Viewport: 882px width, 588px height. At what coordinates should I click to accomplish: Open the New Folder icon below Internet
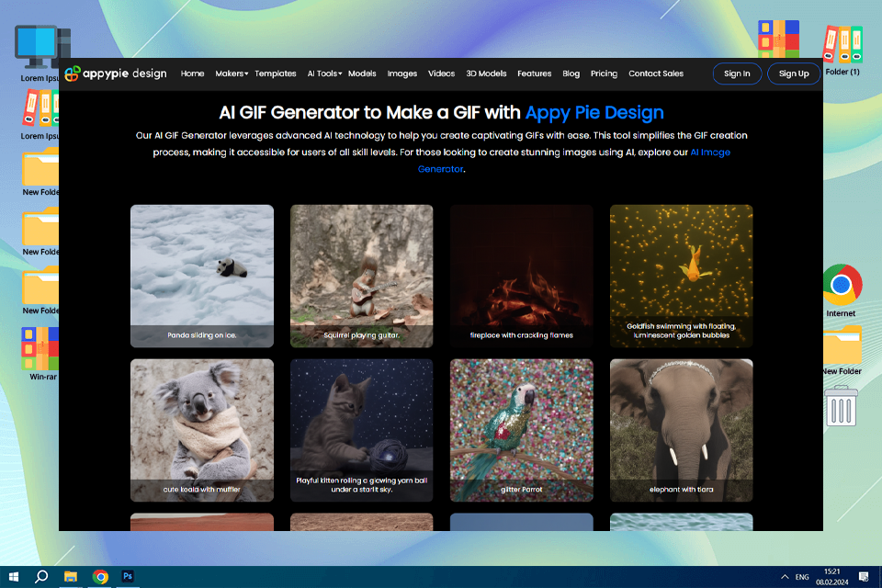tap(842, 350)
